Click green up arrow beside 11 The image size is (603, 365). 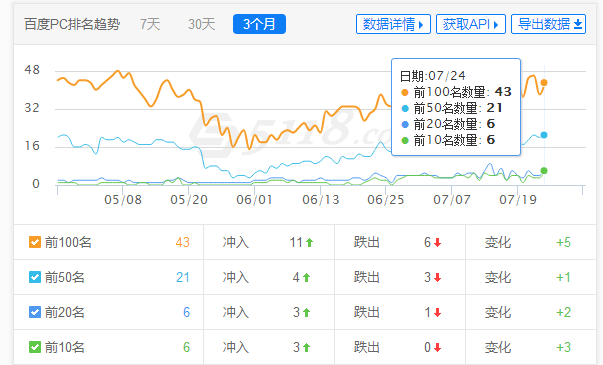310,242
